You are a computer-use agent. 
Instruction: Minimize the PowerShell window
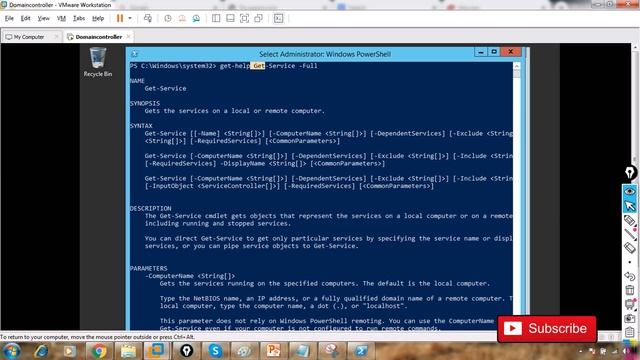[480, 52]
